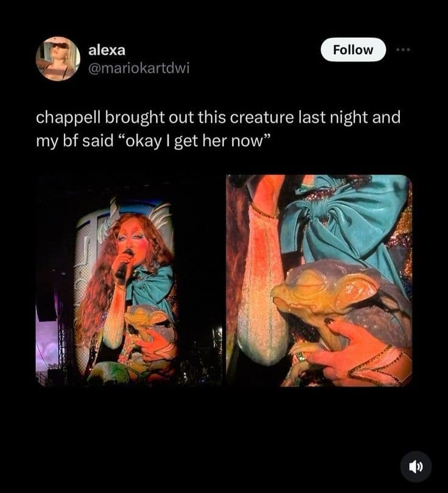Click the display name alexa
The image size is (448, 493).
pyautogui.click(x=107, y=50)
